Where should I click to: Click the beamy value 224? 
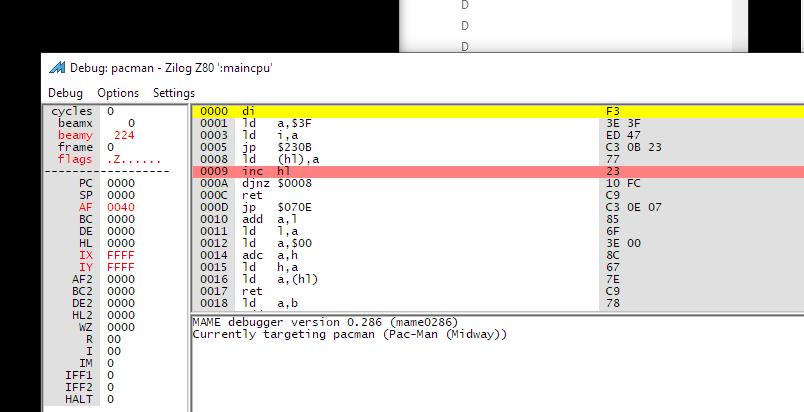pos(124,135)
